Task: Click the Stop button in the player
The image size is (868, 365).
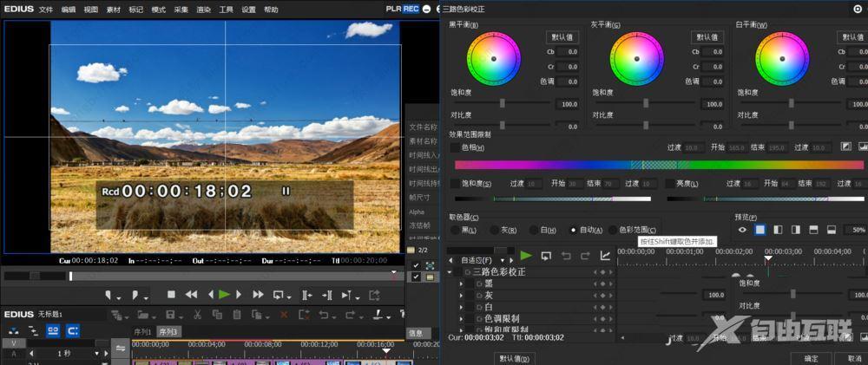Action: coord(171,295)
